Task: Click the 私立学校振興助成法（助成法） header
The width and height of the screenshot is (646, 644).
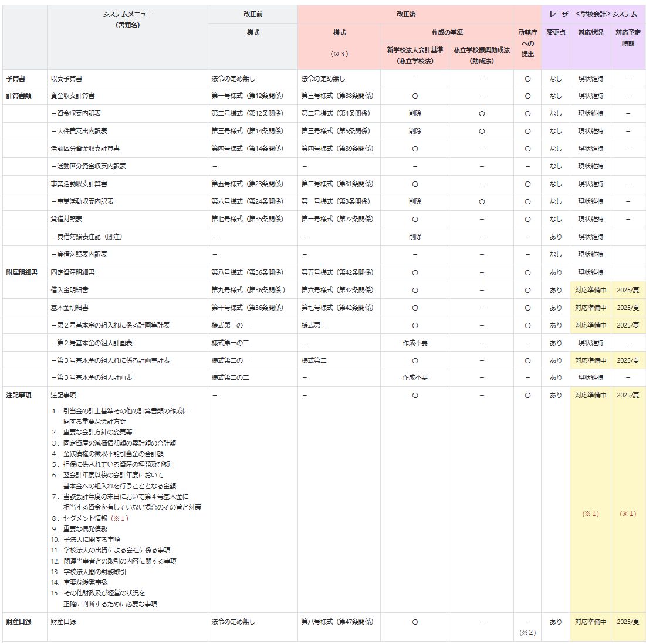Action: point(481,55)
